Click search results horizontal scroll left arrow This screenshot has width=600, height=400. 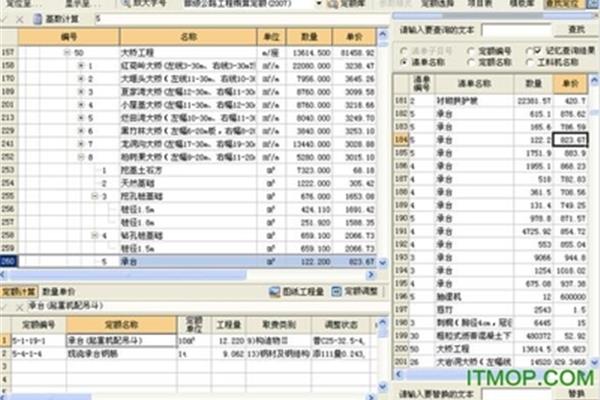pos(399,374)
